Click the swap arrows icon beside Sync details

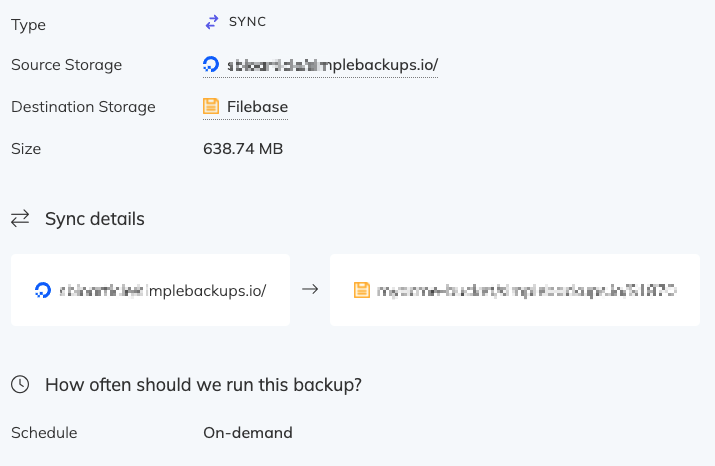[20, 219]
